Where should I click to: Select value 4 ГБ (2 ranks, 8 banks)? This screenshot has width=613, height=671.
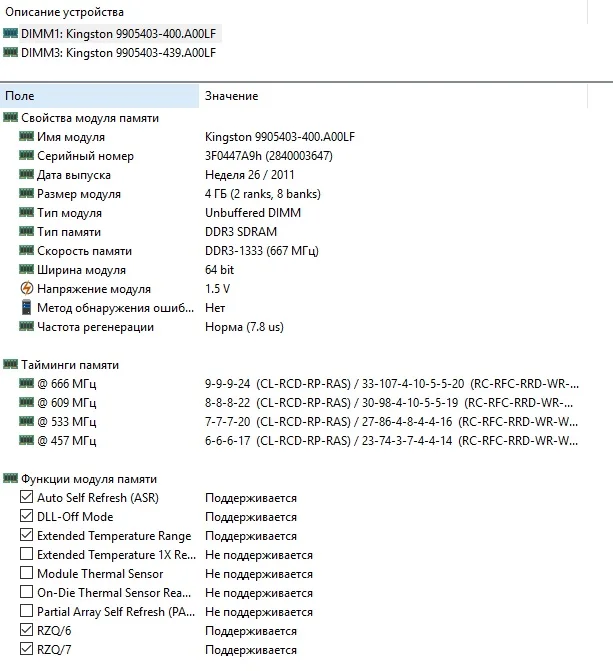pyautogui.click(x=263, y=194)
